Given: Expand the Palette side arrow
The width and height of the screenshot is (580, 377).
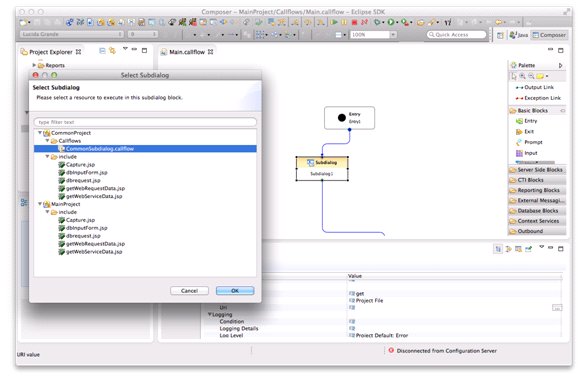Looking at the screenshot, I should [x=561, y=65].
